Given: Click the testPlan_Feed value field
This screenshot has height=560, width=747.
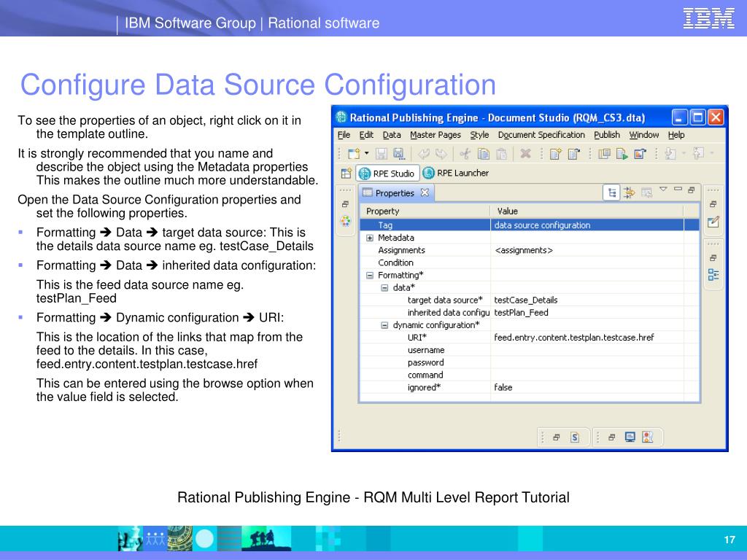Looking at the screenshot, I should (x=587, y=312).
